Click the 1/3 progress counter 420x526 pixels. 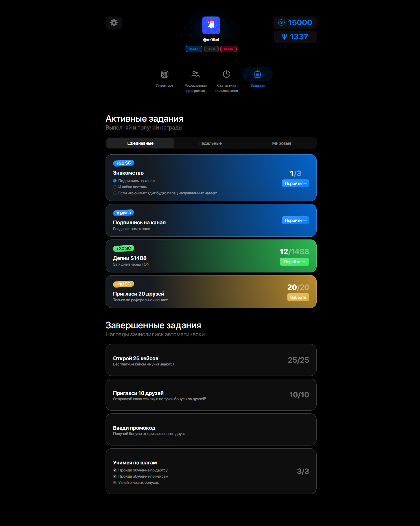(296, 174)
